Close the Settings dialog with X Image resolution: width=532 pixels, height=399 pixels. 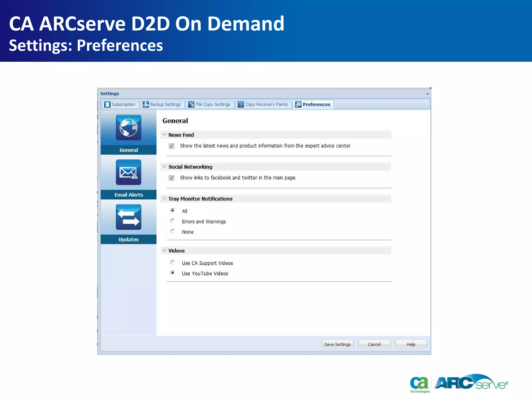point(428,94)
